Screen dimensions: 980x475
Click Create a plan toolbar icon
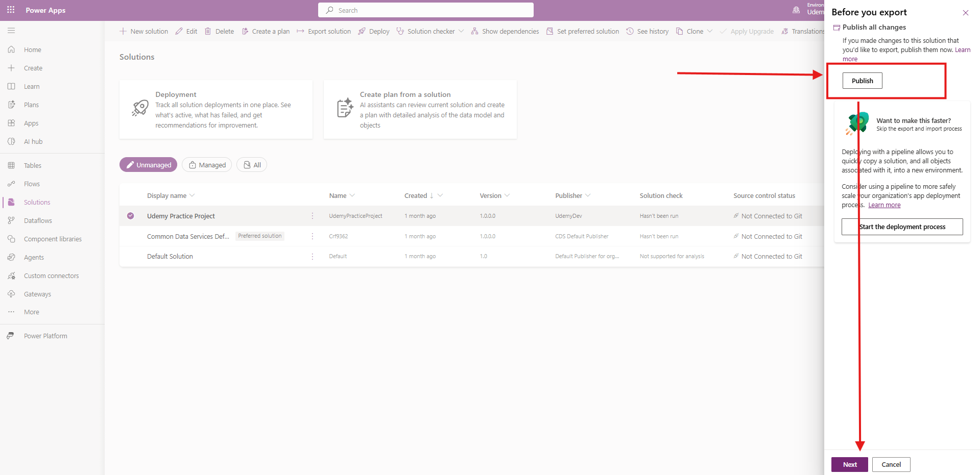245,31
